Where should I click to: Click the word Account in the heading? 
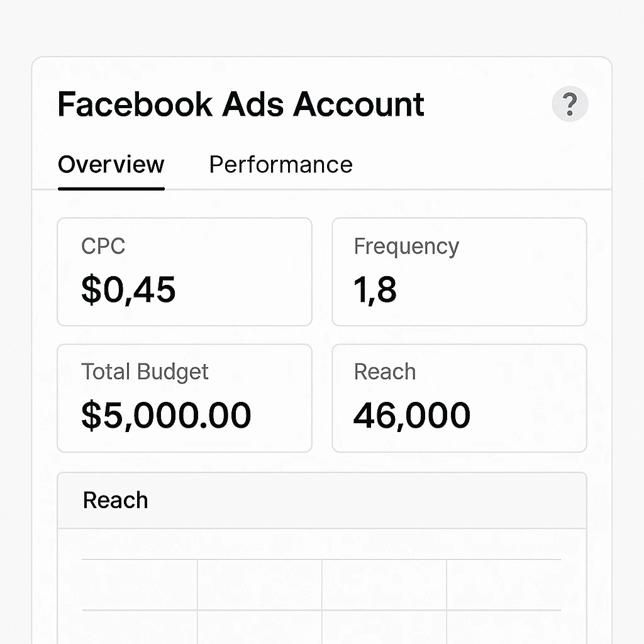pyautogui.click(x=359, y=104)
